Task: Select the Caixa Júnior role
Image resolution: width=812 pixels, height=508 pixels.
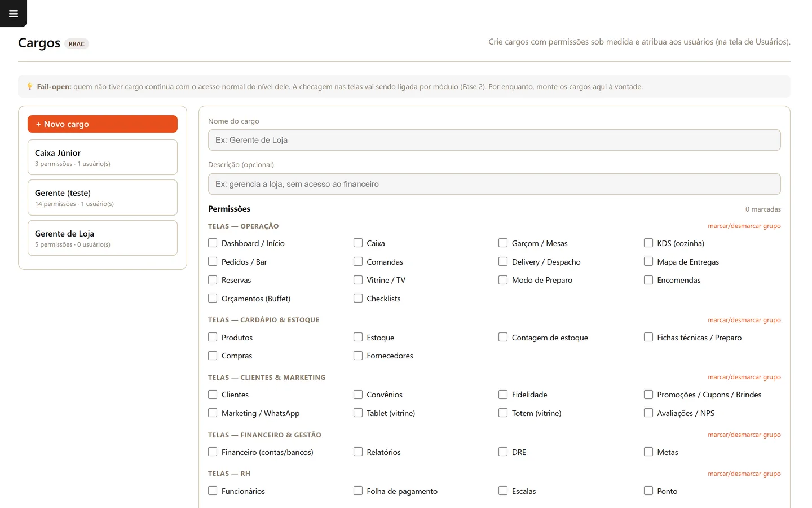Action: point(103,157)
